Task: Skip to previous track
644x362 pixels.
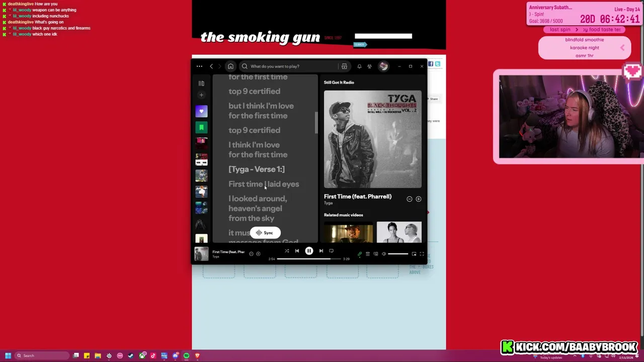Action: coord(297,251)
